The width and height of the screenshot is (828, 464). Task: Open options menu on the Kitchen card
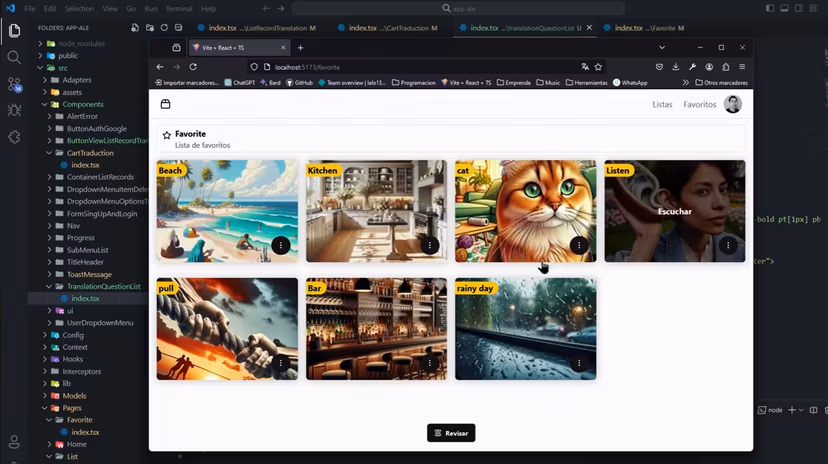430,245
